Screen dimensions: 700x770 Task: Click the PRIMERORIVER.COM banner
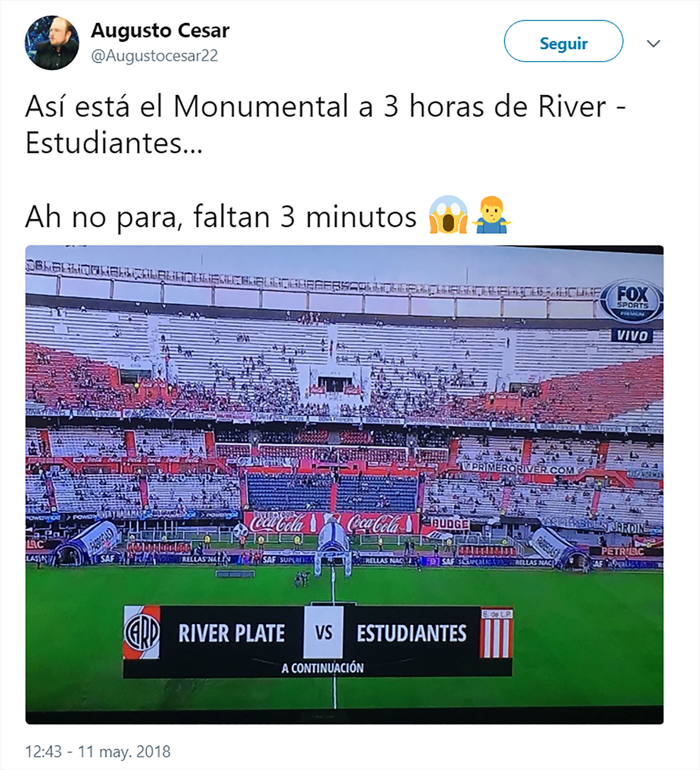(x=521, y=468)
